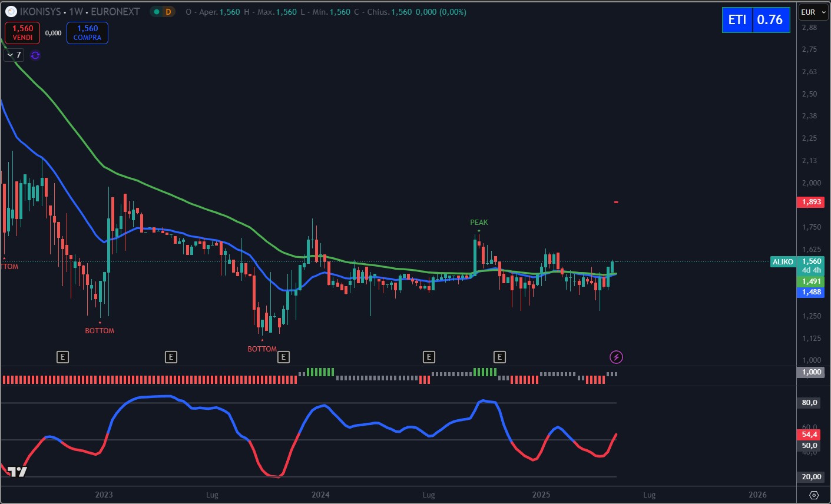
Task: Click the purple refresh indicator icon
Action: [35, 55]
